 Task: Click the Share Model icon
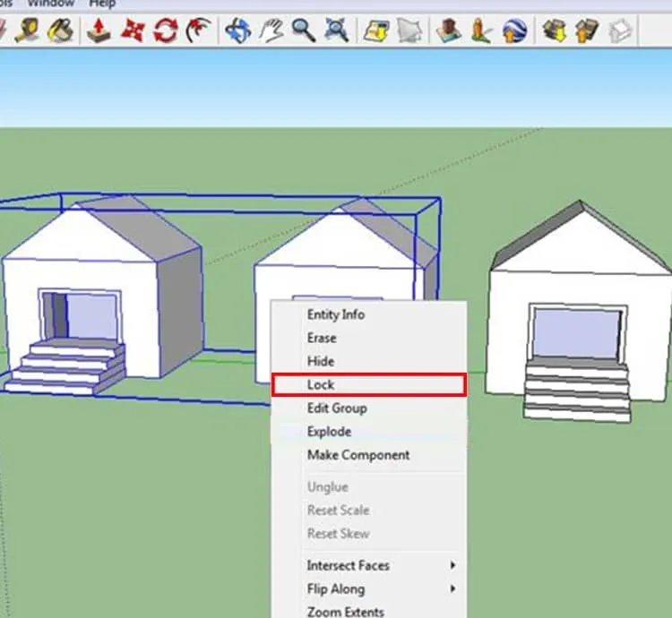[587, 30]
